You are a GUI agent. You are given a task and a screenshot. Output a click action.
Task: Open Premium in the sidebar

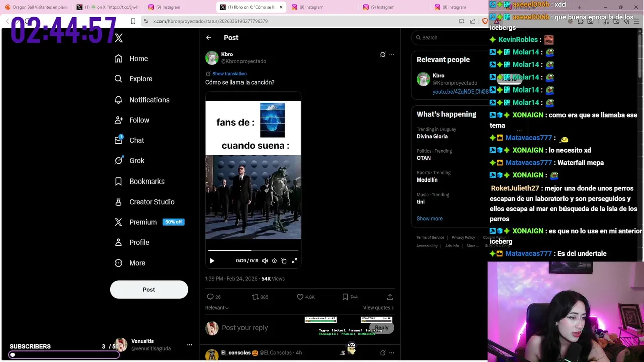point(149,222)
